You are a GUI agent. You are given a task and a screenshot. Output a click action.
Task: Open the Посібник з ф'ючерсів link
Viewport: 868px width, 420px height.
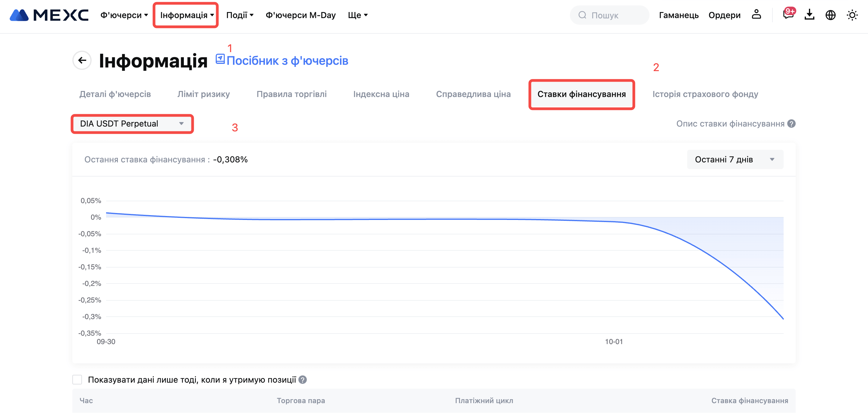click(287, 61)
